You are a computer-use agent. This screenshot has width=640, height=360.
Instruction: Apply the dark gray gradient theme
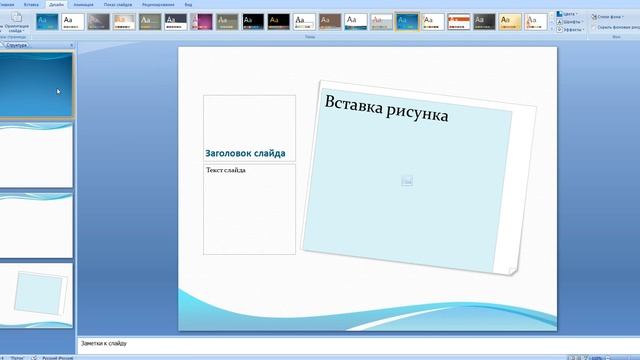point(98,22)
